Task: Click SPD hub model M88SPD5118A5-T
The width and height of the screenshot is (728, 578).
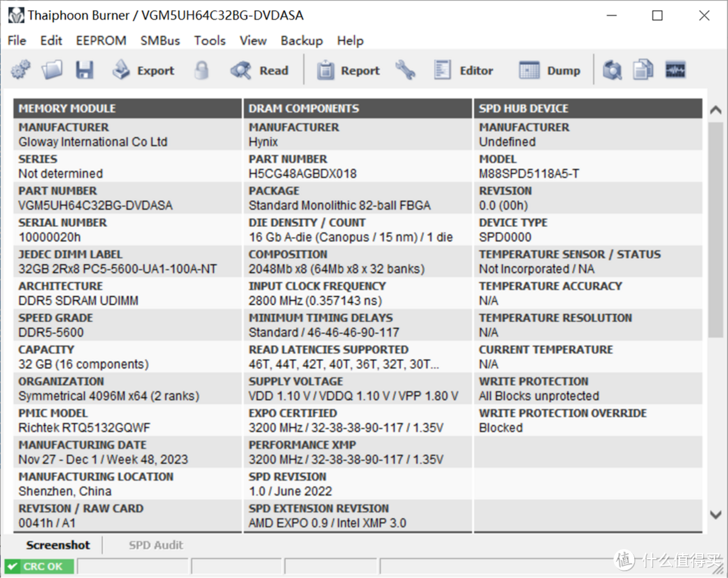Action: (x=529, y=174)
